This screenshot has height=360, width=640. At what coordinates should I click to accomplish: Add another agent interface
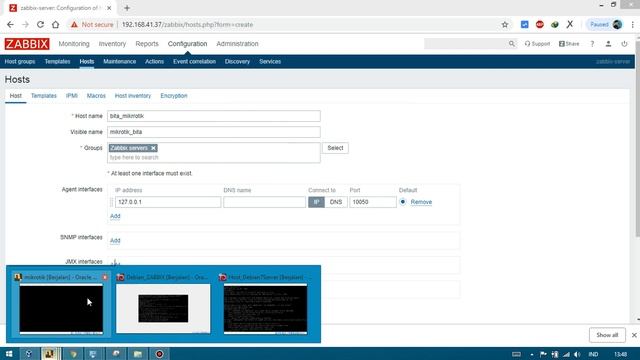pos(115,216)
